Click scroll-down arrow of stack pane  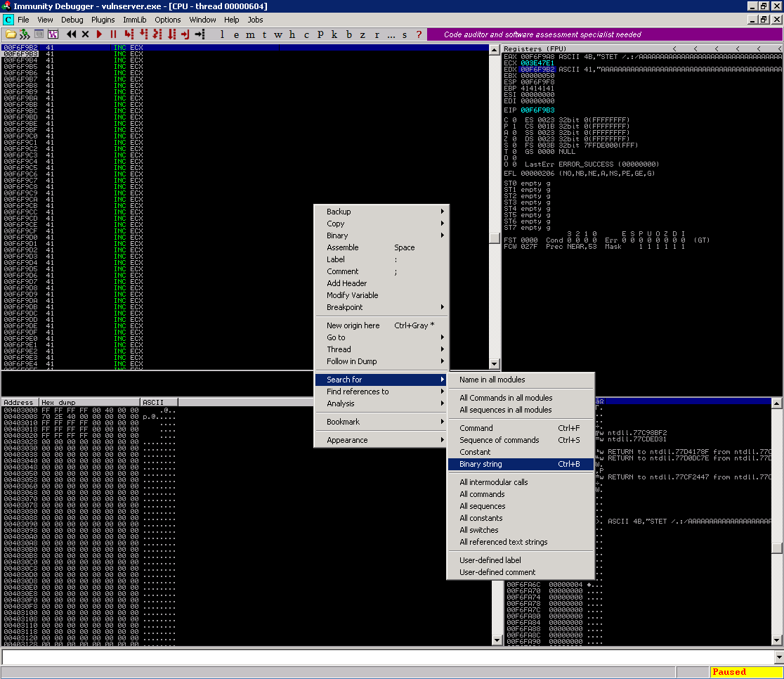pos(776,640)
